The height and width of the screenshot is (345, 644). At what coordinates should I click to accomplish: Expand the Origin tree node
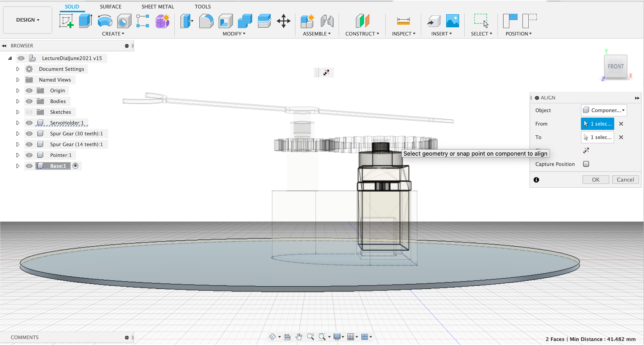coord(18,91)
